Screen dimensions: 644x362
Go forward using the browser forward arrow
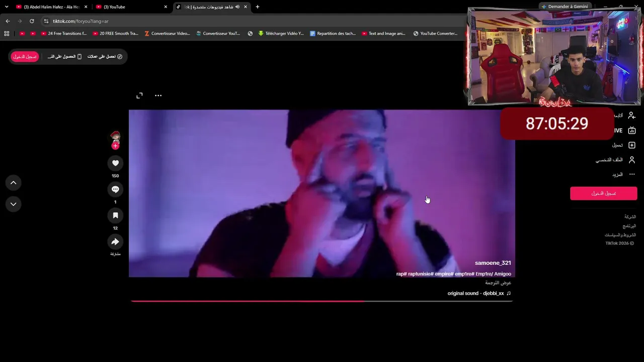20,21
